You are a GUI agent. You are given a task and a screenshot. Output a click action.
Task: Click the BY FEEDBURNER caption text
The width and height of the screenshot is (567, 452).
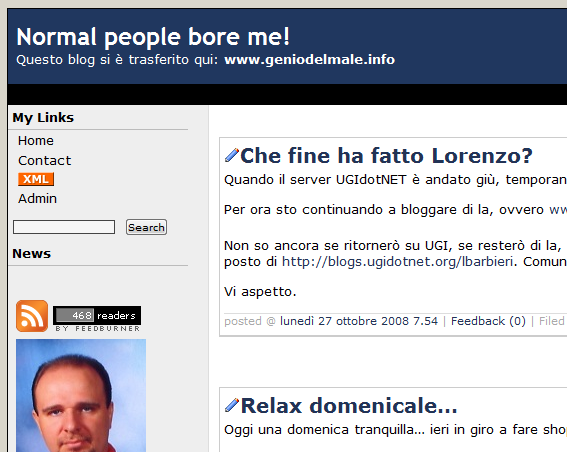(x=98, y=329)
